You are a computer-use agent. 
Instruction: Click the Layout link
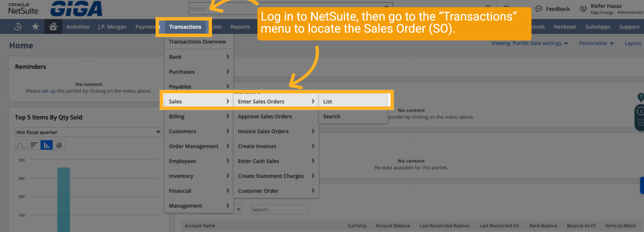[633, 43]
